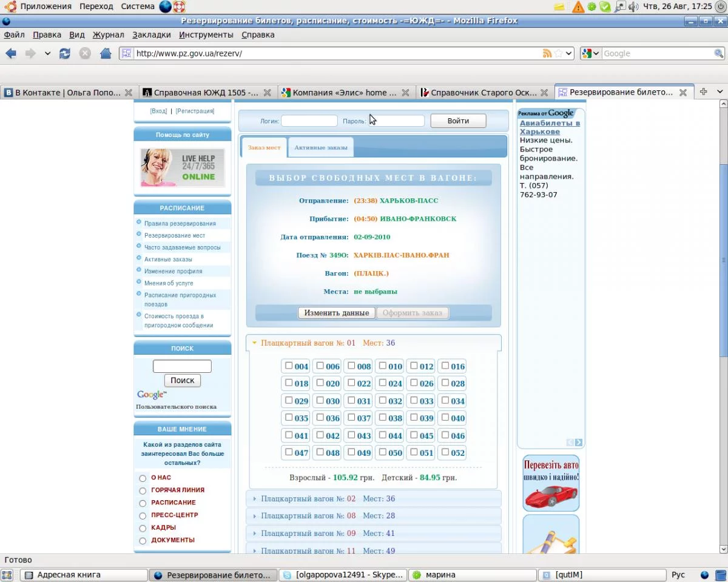Open the list-all-tabs dropdown arrow

click(720, 92)
